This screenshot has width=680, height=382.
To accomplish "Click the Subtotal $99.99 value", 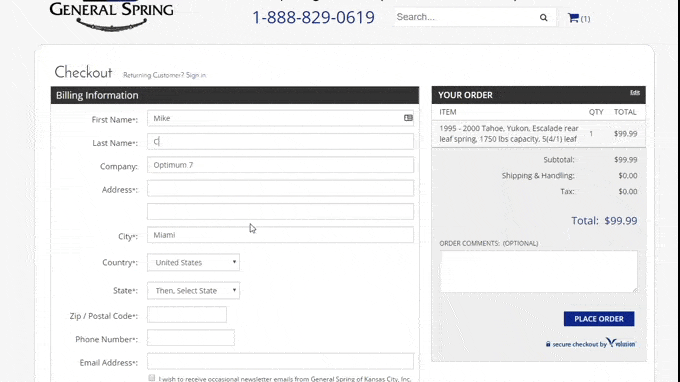I will (x=625, y=160).
